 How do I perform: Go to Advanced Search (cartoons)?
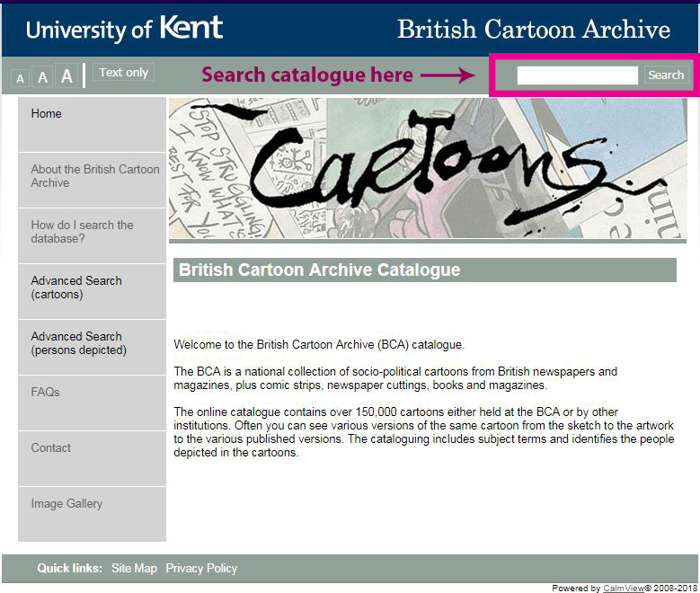[76, 288]
